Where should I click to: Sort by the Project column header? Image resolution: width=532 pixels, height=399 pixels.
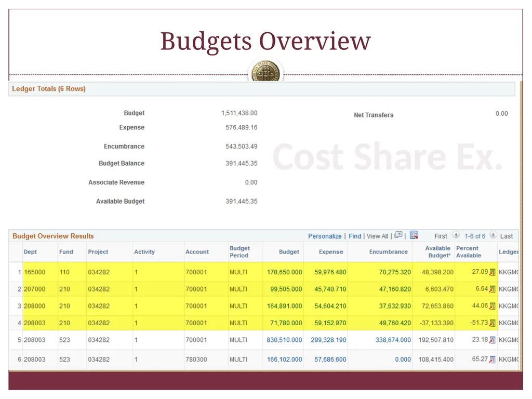(98, 252)
